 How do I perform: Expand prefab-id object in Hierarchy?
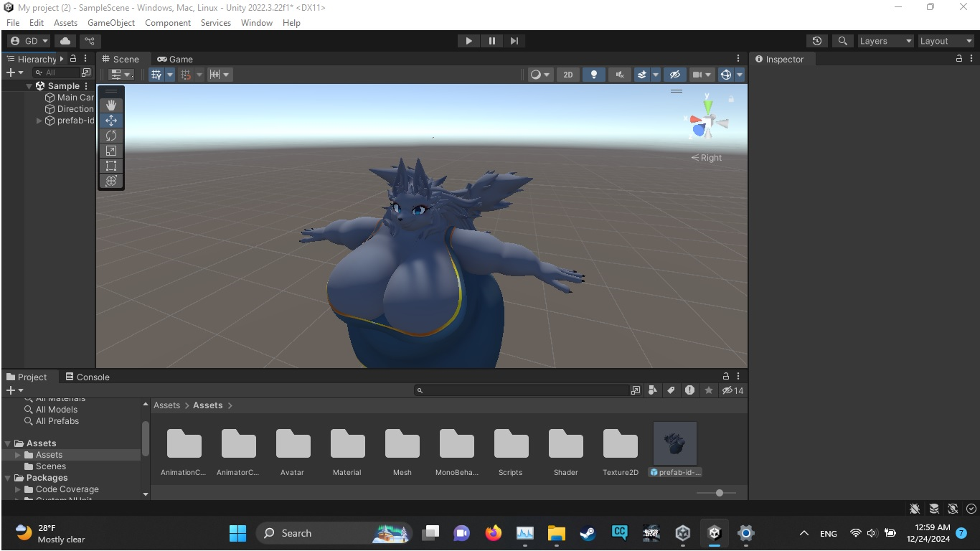tap(39, 121)
